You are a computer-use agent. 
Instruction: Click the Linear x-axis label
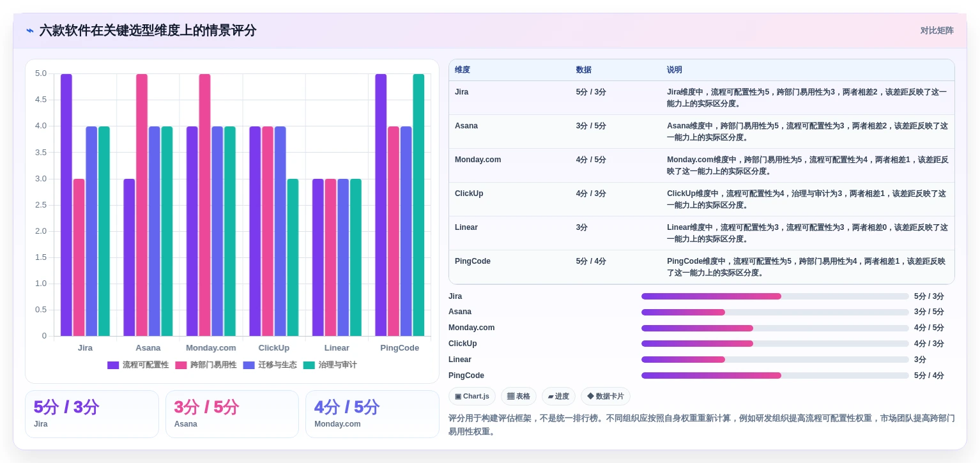coord(337,348)
